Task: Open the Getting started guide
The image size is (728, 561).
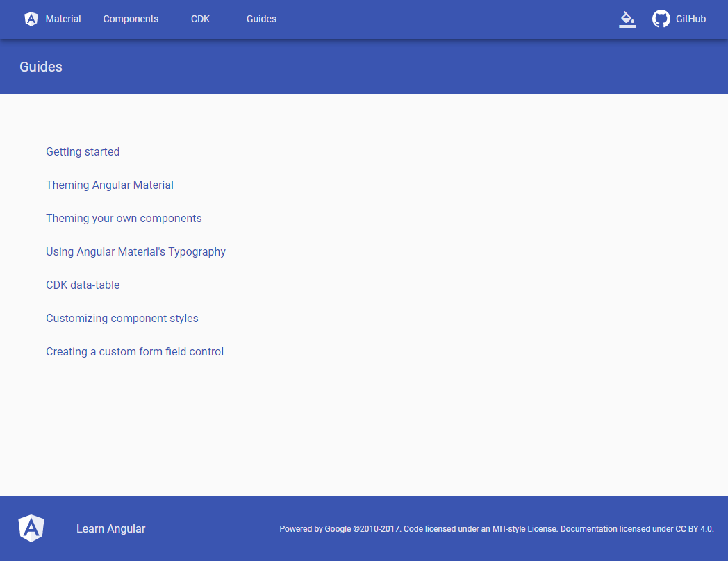Action: click(x=83, y=152)
